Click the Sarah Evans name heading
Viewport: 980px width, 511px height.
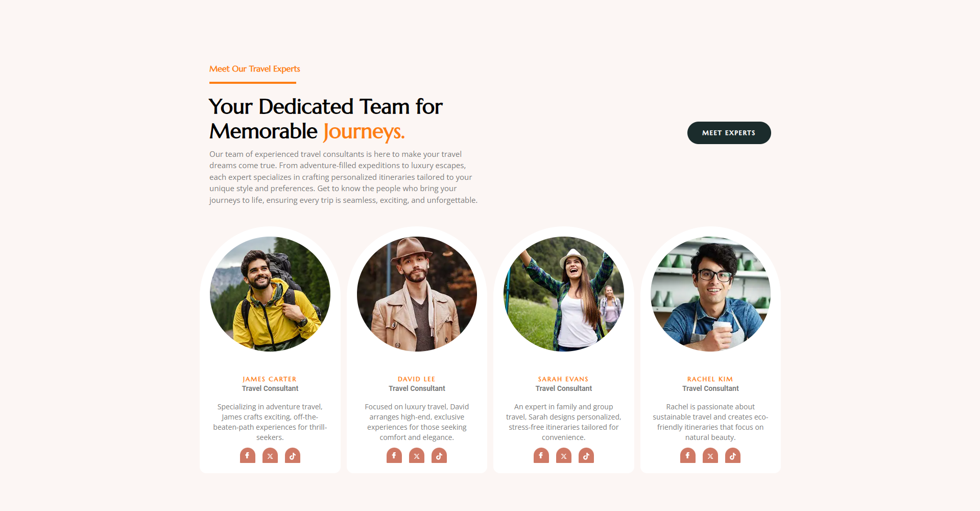point(563,379)
